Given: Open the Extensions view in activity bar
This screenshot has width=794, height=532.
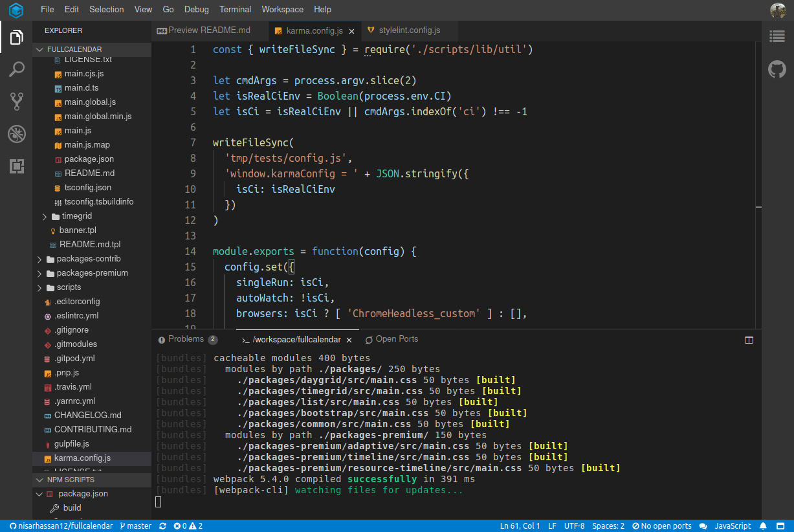Looking at the screenshot, I should coord(16,166).
